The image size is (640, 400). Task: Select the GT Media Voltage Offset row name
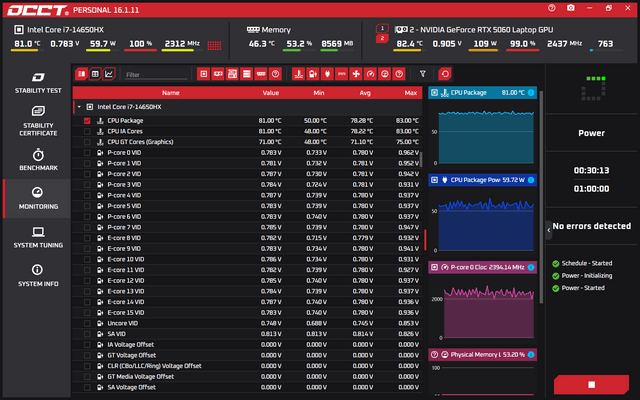(140, 377)
